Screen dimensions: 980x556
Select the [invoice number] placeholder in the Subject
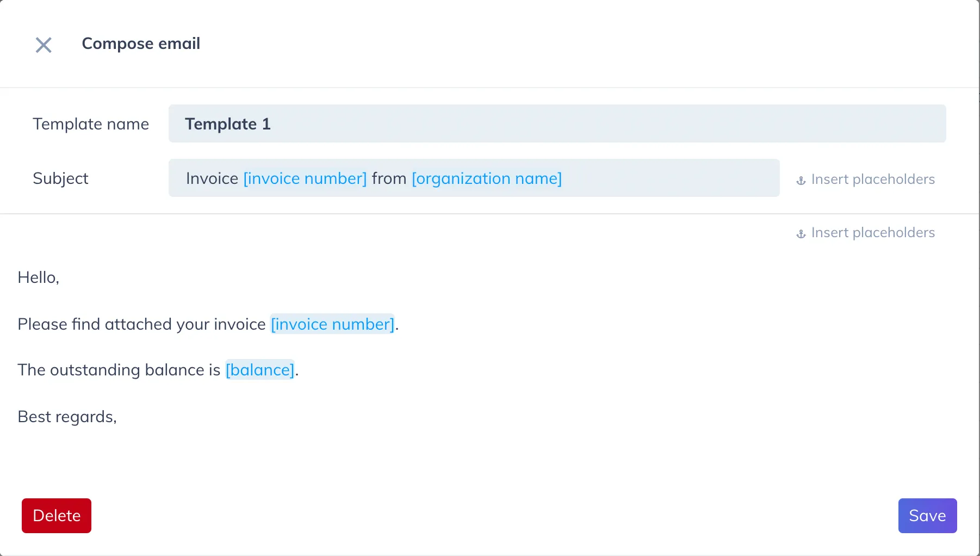[x=305, y=178]
